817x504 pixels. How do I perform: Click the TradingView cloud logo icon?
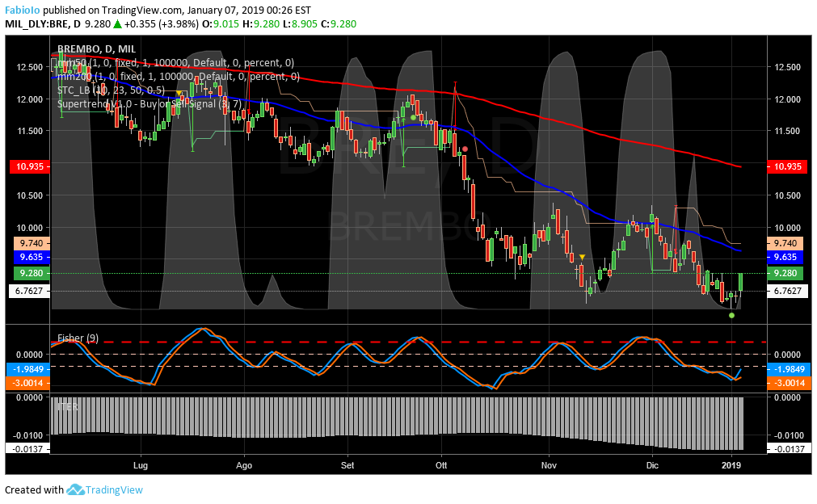click(75, 490)
